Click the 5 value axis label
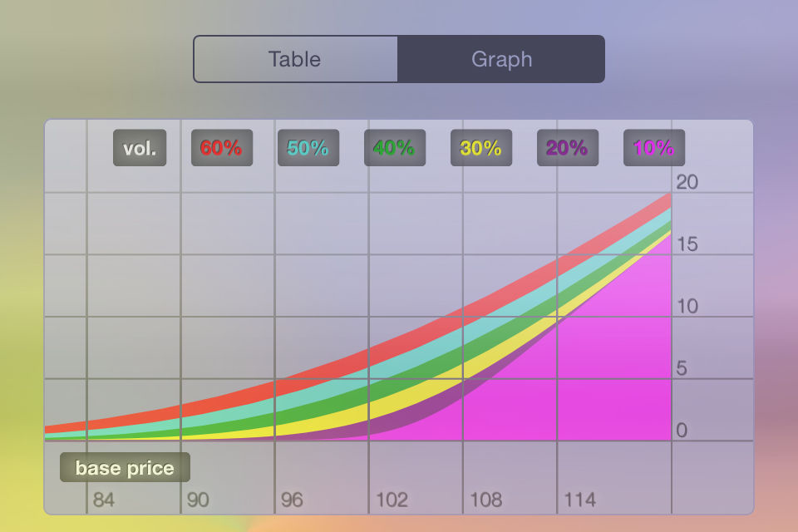The image size is (798, 532). [x=682, y=368]
